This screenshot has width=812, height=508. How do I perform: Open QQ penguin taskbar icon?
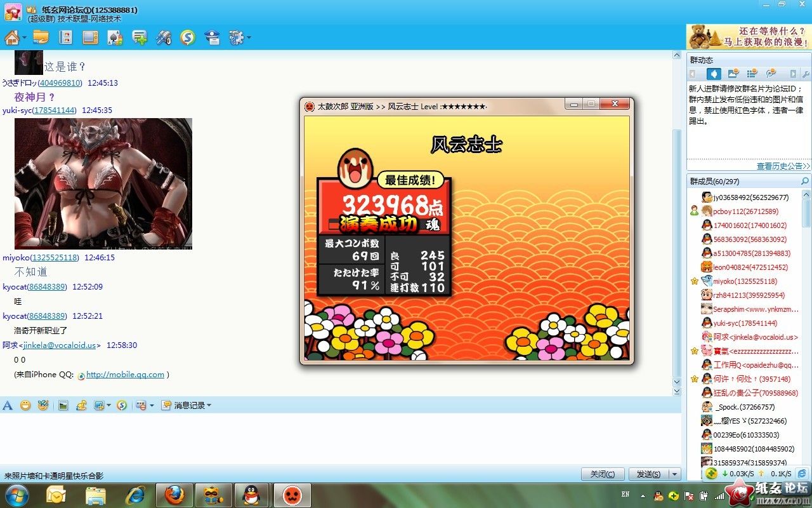252,495
